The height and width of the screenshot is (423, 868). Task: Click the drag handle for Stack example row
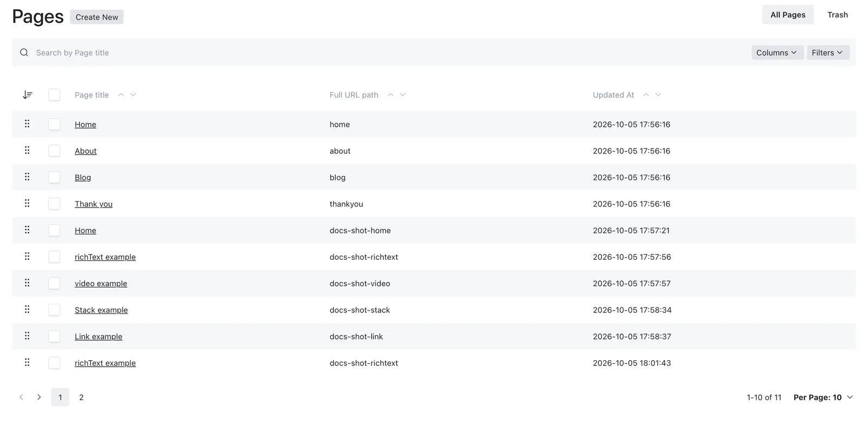coord(27,310)
